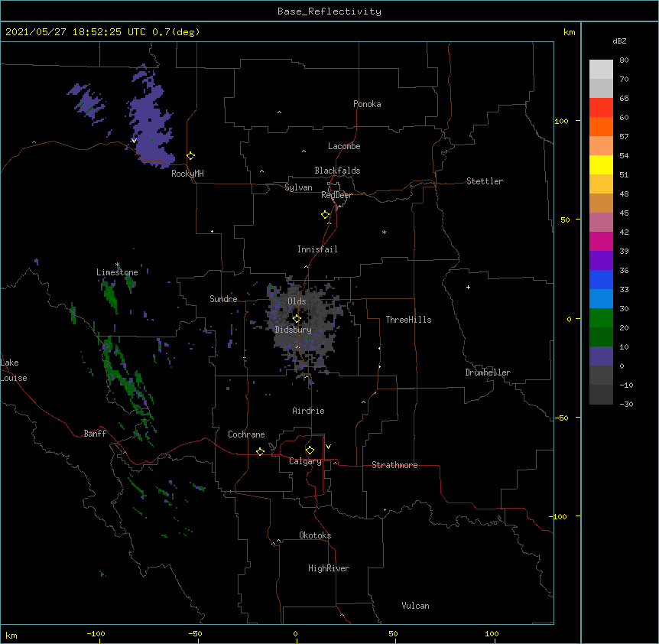Select the yellow diamond marker above Calgary label
Image resolution: width=659 pixels, height=644 pixels.
pos(310,450)
